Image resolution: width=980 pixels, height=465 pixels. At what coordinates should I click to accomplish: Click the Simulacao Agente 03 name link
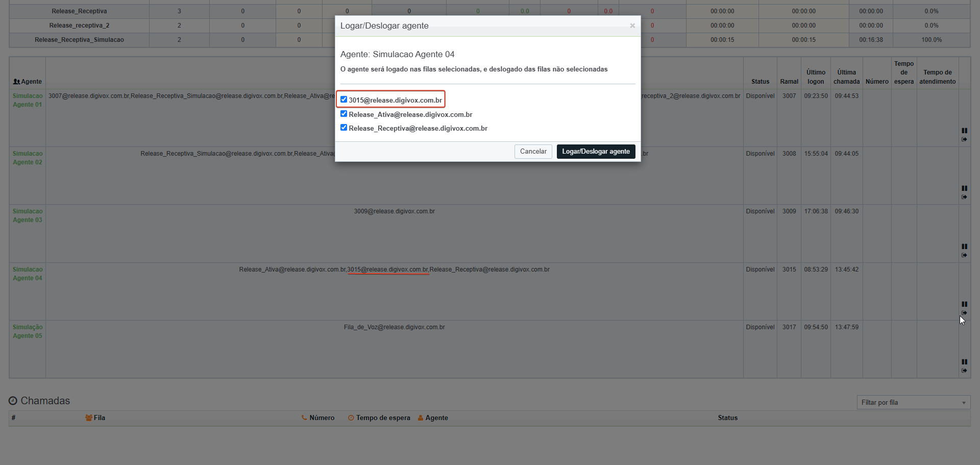[x=28, y=215]
